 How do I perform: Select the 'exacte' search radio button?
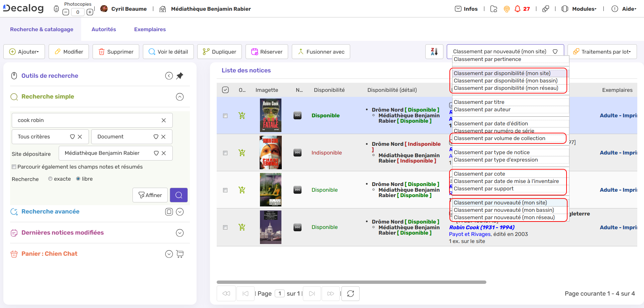click(x=50, y=179)
